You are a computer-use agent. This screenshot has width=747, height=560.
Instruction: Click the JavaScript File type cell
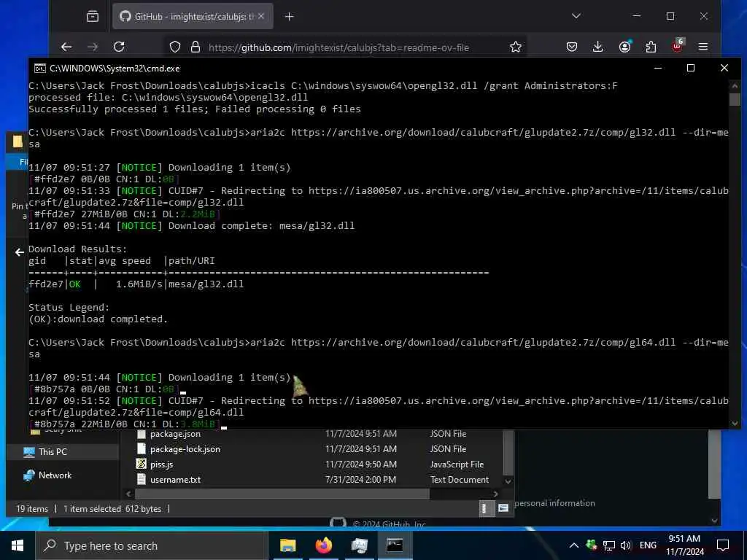point(457,464)
